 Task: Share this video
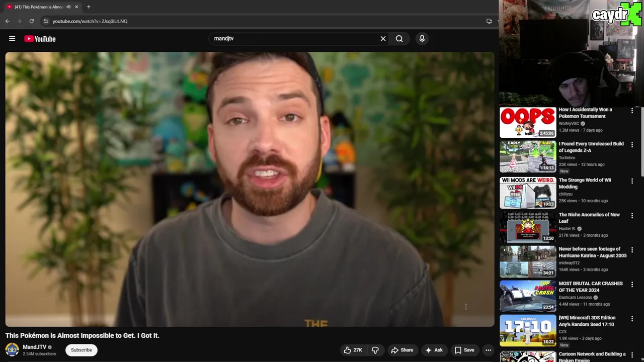point(402,350)
